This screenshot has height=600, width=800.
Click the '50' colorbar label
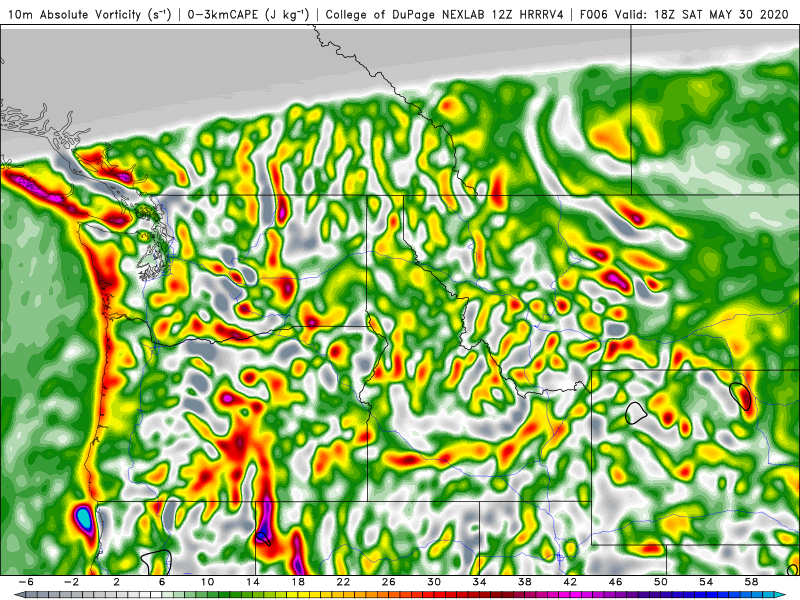[661, 582]
